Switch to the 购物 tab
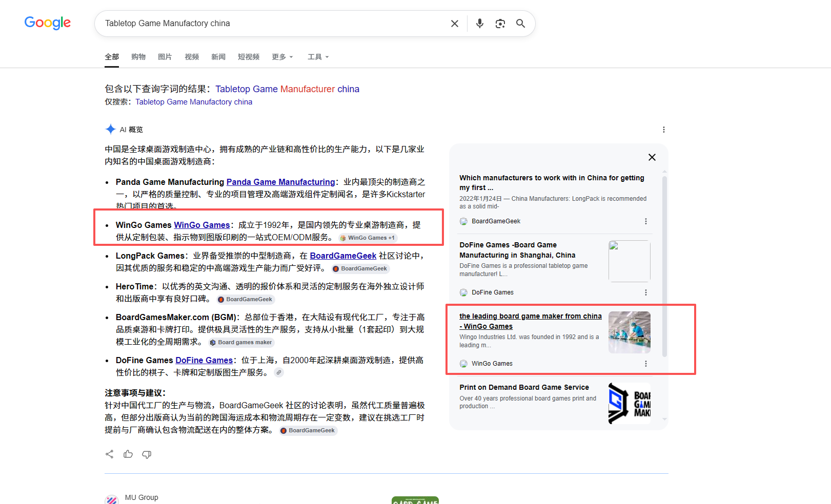Screen dimensions: 831x504 point(138,57)
